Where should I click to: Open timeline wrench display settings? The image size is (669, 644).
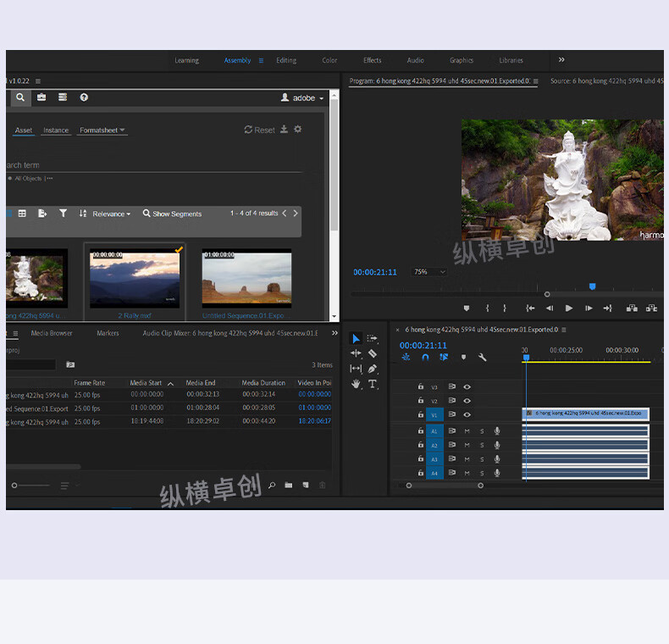[482, 358]
